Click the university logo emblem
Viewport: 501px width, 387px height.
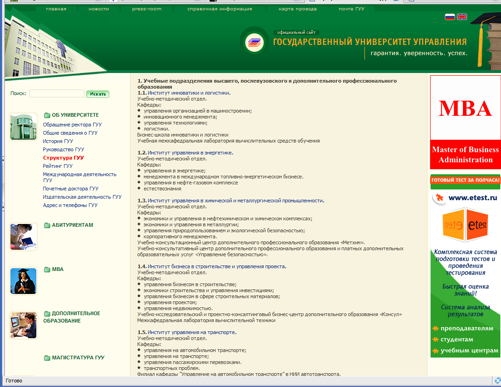point(254,42)
